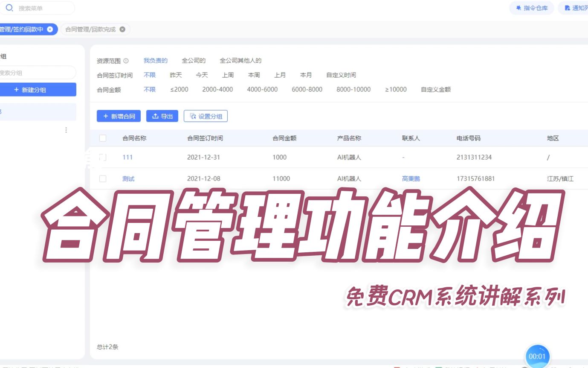The image size is (588, 368).
Task: Click the 合同签订时间 column header
Action: point(205,138)
